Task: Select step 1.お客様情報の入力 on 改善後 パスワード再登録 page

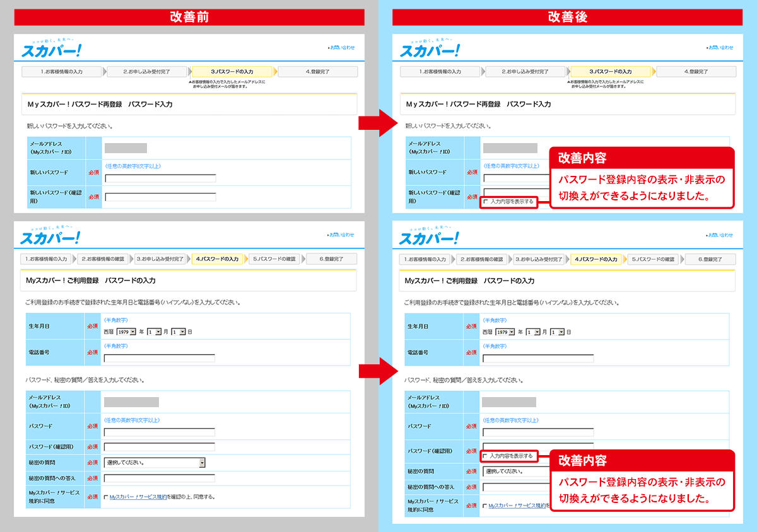Action: [x=440, y=72]
